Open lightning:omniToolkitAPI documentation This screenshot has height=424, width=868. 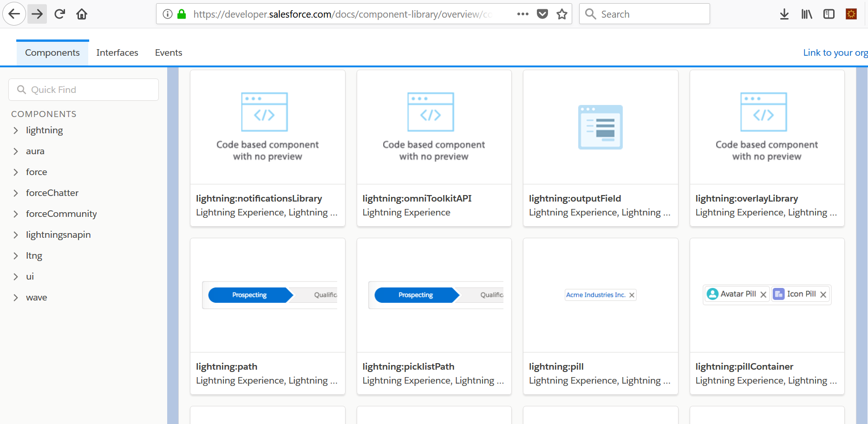click(417, 198)
